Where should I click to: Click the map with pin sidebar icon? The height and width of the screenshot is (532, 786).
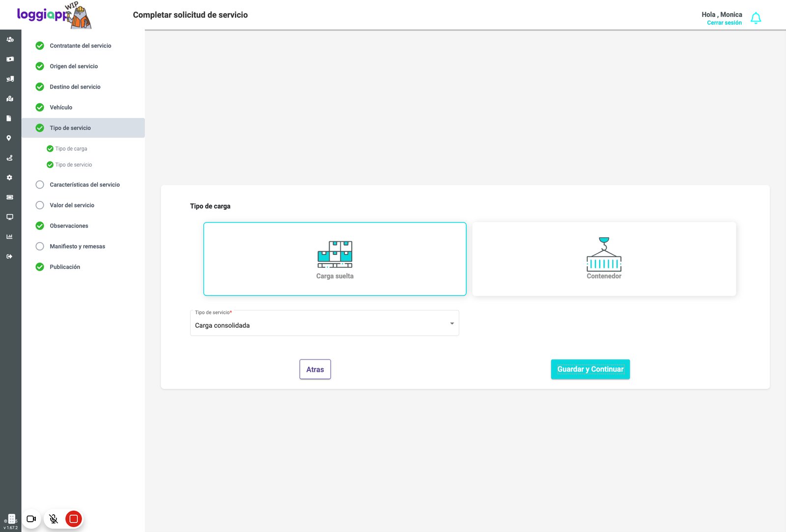[x=10, y=99]
